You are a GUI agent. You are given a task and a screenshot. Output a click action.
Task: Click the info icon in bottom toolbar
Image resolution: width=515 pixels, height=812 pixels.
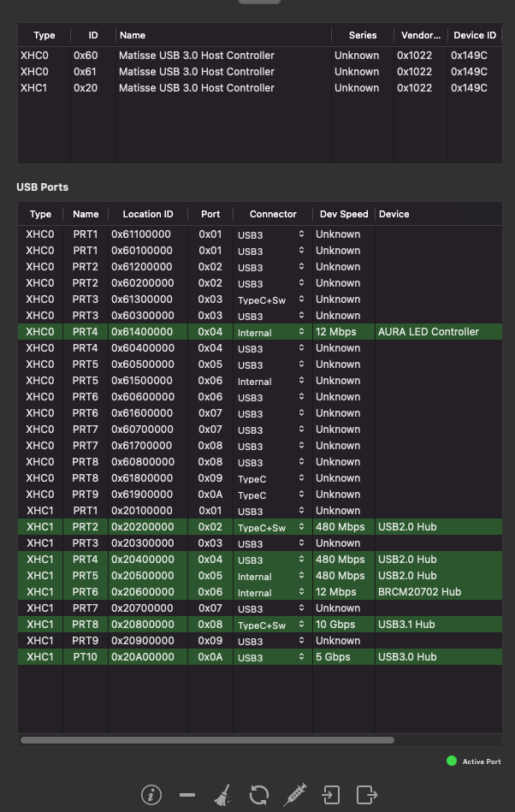click(x=151, y=795)
